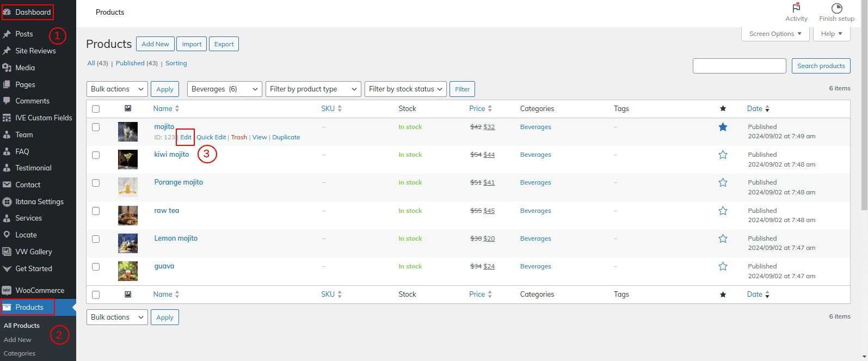Image resolution: width=868 pixels, height=361 pixels.
Task: Open the Finish setup progress icon
Action: click(x=836, y=8)
